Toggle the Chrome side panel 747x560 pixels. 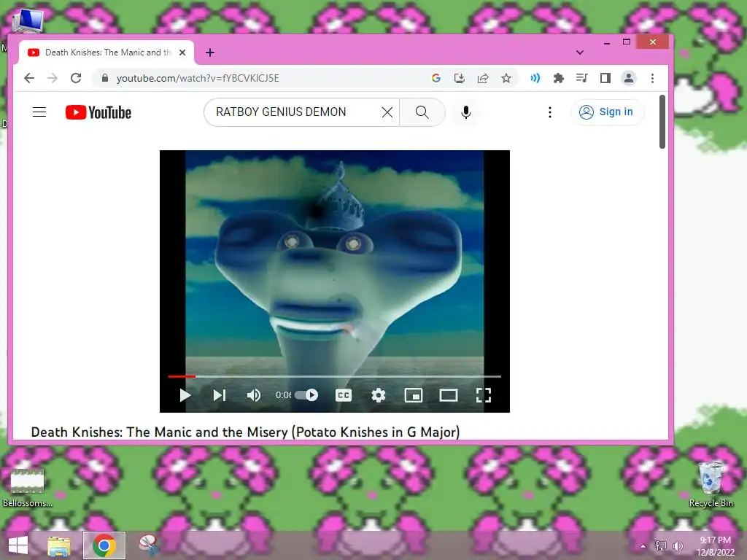pyautogui.click(x=605, y=78)
